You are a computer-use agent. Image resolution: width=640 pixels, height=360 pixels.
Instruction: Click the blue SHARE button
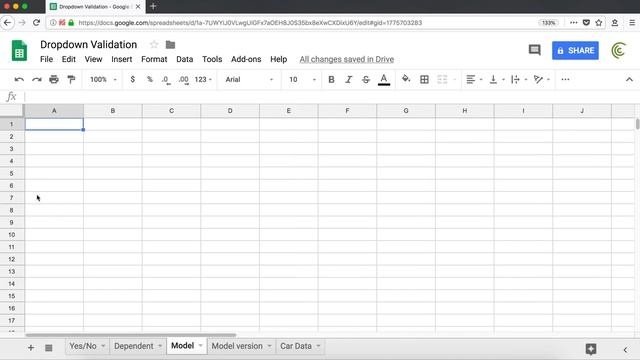coord(575,51)
